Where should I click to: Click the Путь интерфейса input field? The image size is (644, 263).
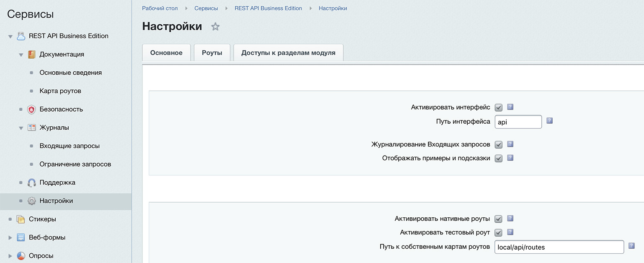click(518, 122)
